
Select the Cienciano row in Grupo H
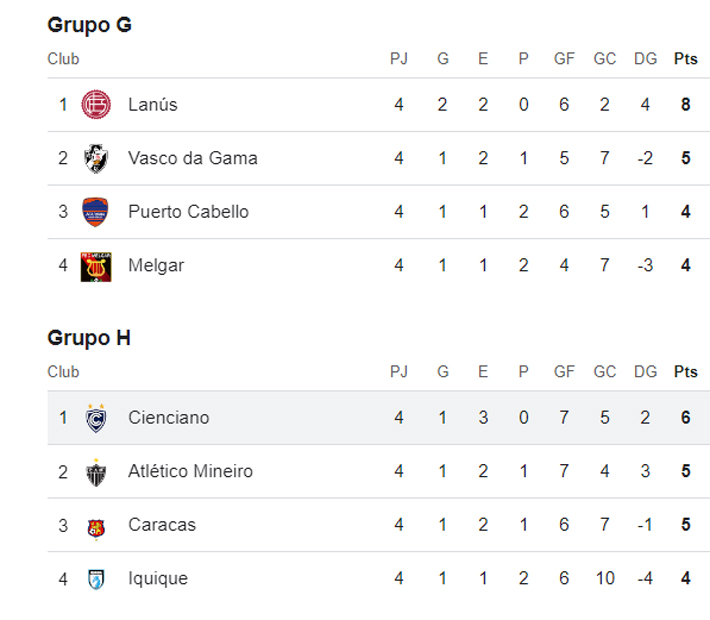[x=378, y=418]
